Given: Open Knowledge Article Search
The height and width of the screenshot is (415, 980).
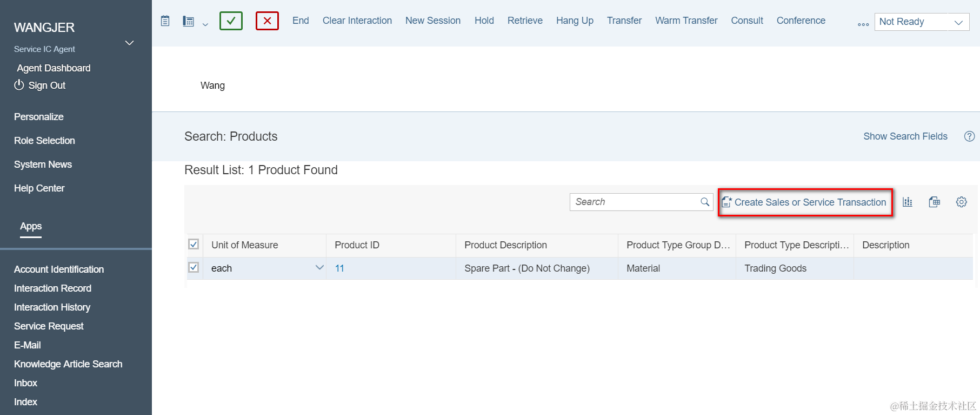Looking at the screenshot, I should (68, 364).
